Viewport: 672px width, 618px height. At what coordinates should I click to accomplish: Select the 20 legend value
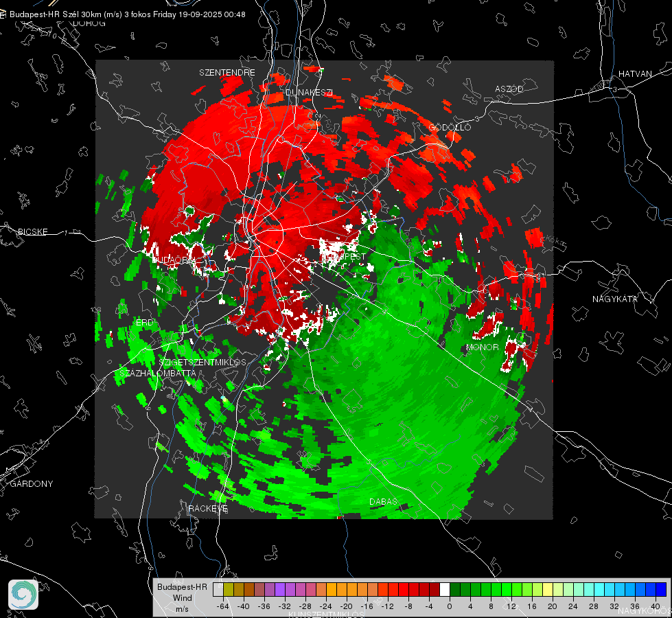click(553, 606)
